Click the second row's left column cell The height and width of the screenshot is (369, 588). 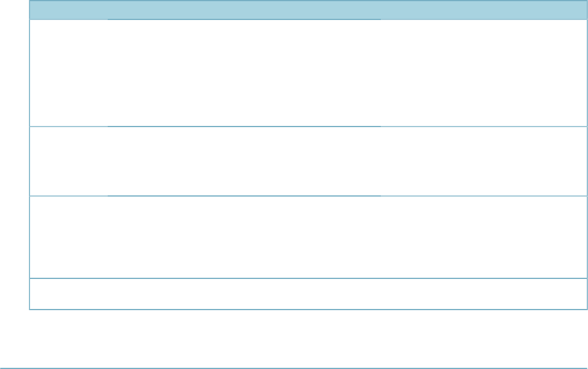click(x=69, y=161)
